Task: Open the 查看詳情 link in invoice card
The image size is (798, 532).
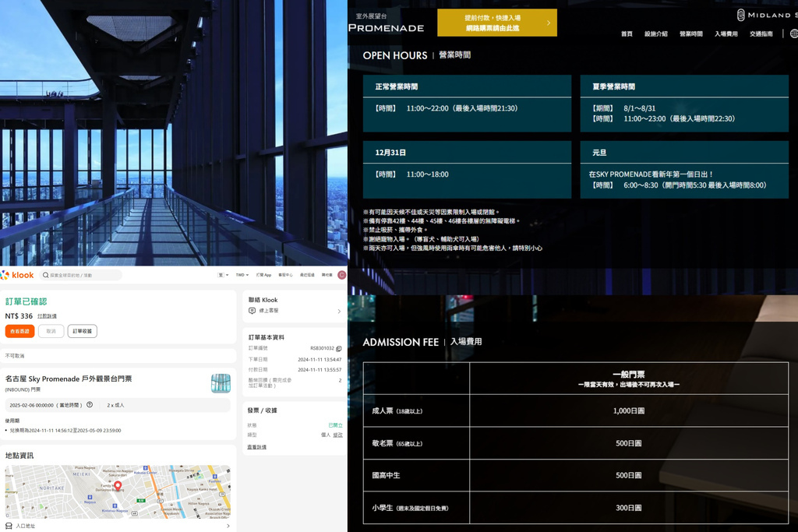Action: click(256, 447)
